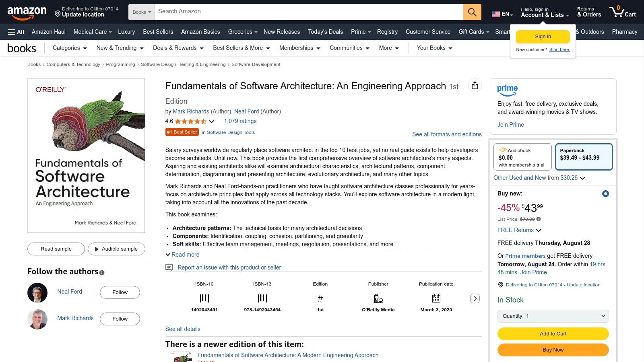This screenshot has height=362, width=644.
Task: Expand FREE Returns details
Action: (519, 230)
